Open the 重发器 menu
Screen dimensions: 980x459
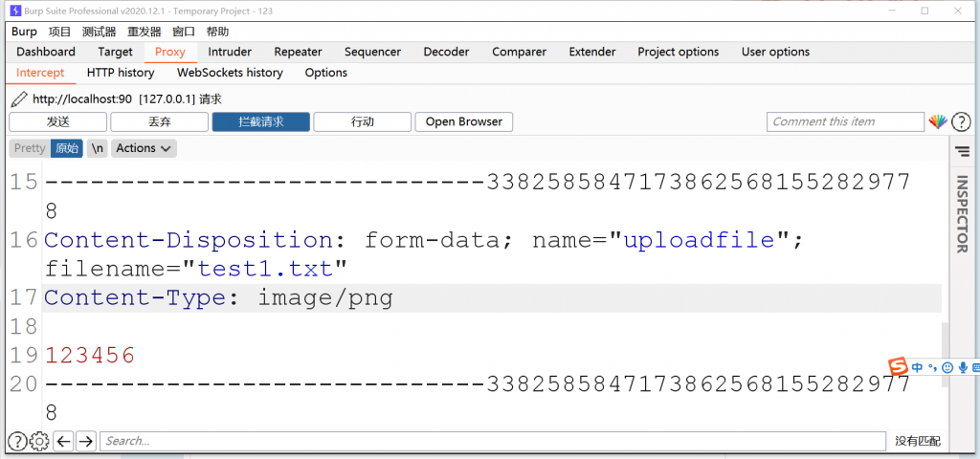145,32
